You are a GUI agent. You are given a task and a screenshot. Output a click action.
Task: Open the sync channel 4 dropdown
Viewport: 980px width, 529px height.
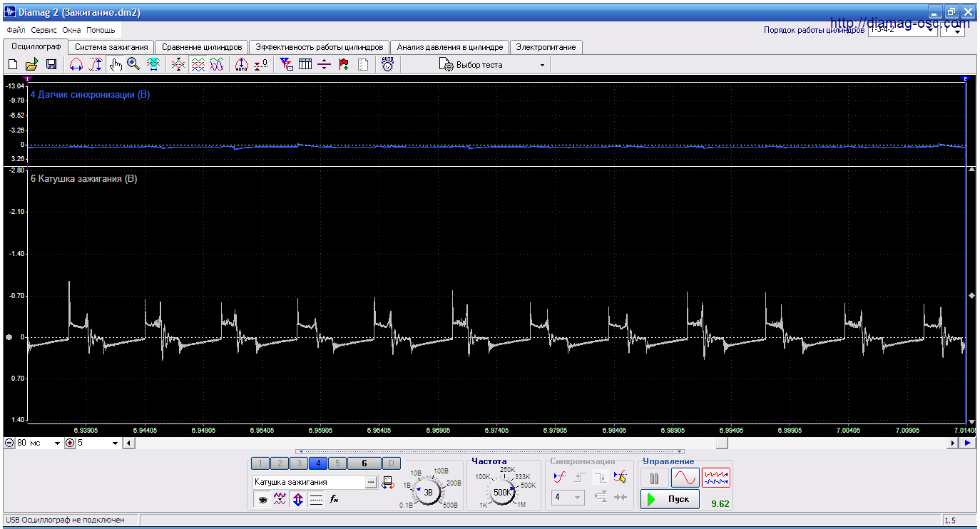568,497
